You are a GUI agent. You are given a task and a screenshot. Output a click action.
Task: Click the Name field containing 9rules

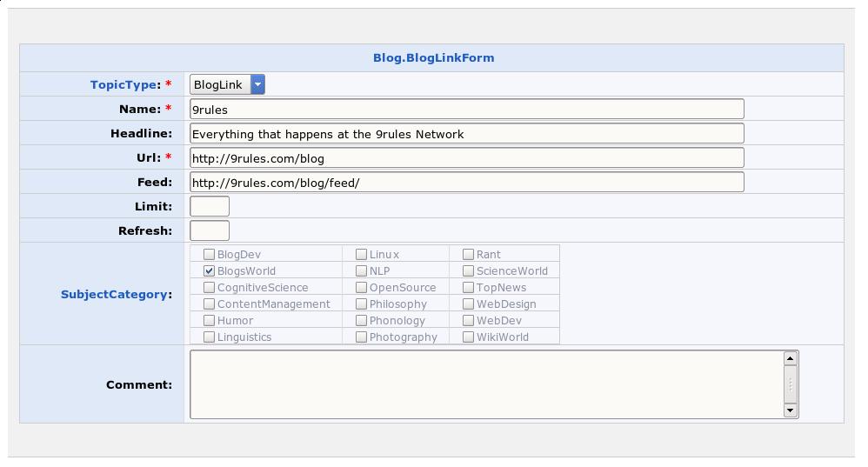click(x=467, y=109)
